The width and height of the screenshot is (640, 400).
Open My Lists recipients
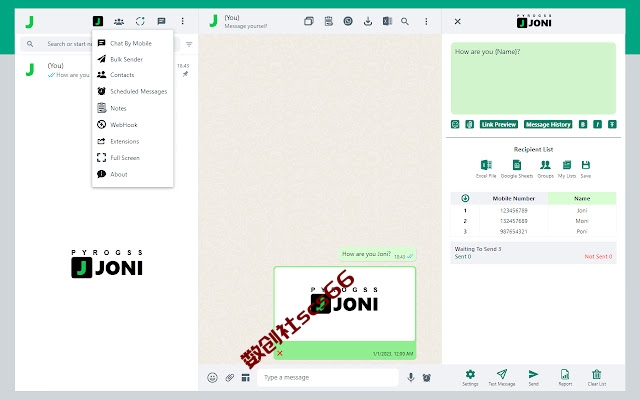click(x=567, y=169)
